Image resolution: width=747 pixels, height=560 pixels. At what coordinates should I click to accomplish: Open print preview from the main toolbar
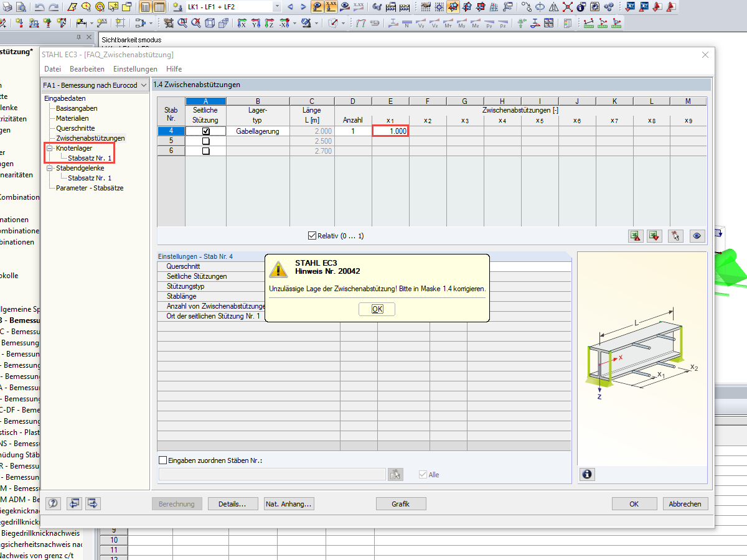point(21,7)
